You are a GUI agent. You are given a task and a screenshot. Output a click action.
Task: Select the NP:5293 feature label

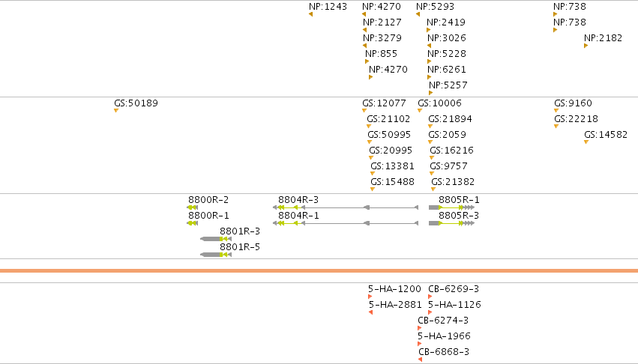click(435, 7)
